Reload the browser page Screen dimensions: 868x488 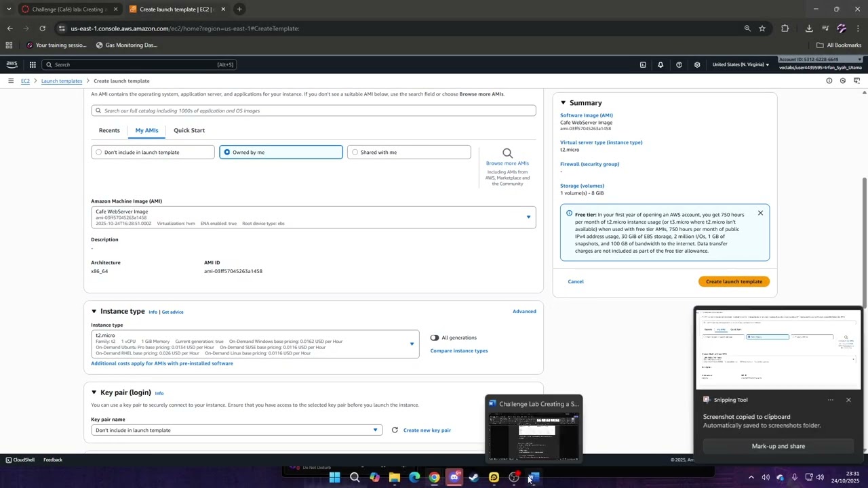tap(42, 28)
